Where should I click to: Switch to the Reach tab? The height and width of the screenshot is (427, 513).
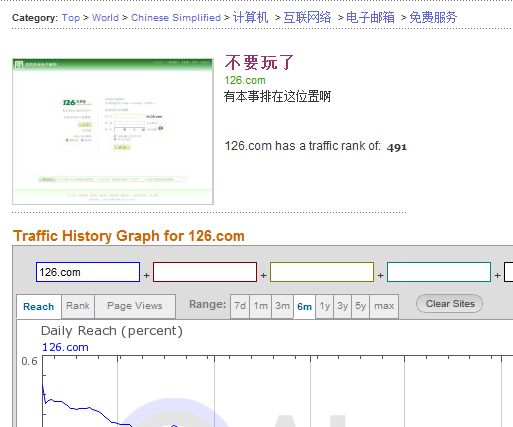click(x=39, y=307)
